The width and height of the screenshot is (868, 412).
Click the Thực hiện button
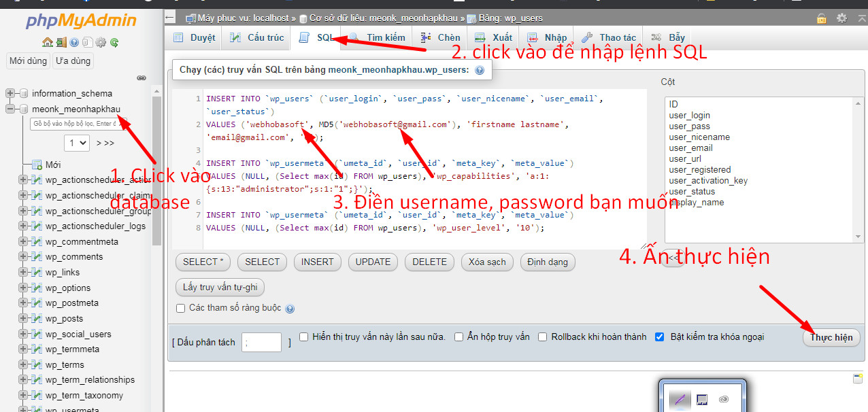(831, 338)
